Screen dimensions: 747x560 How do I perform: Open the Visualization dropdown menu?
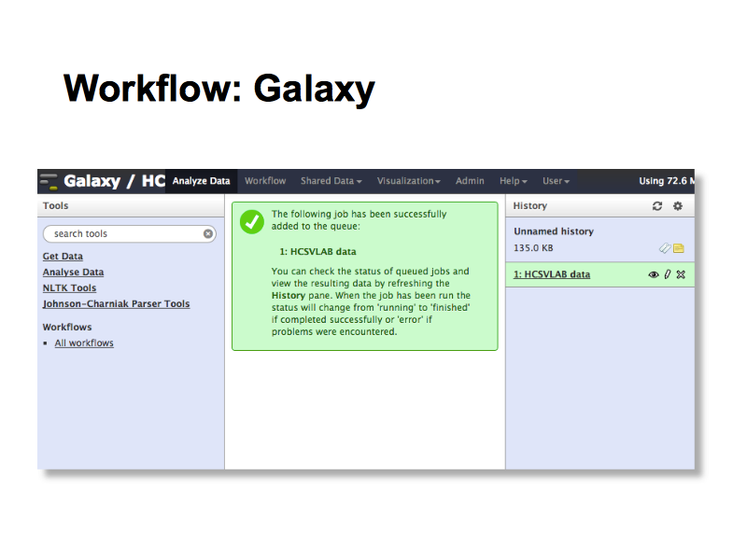(408, 181)
